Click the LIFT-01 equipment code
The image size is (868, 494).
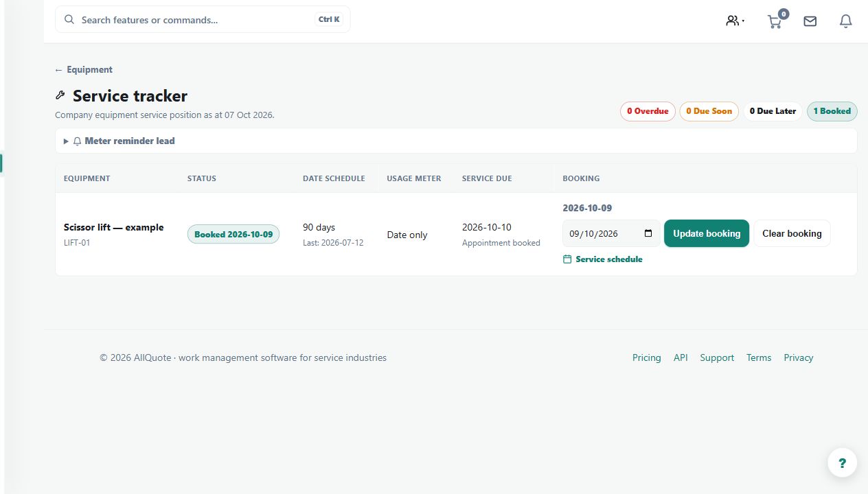(x=77, y=242)
